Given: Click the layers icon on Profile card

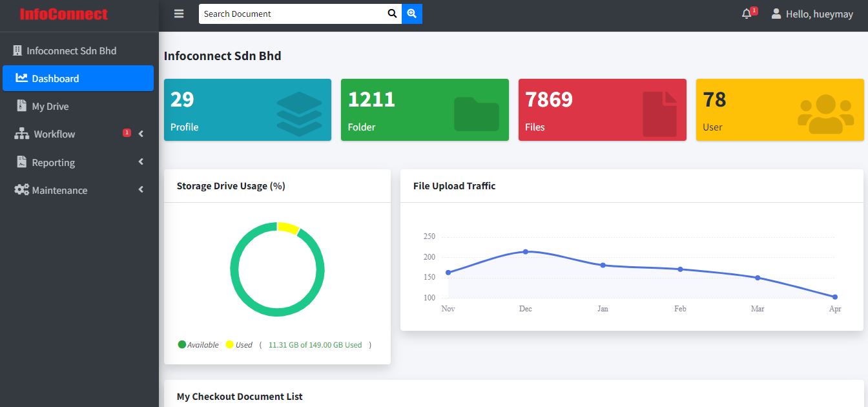Looking at the screenshot, I should coord(298,110).
